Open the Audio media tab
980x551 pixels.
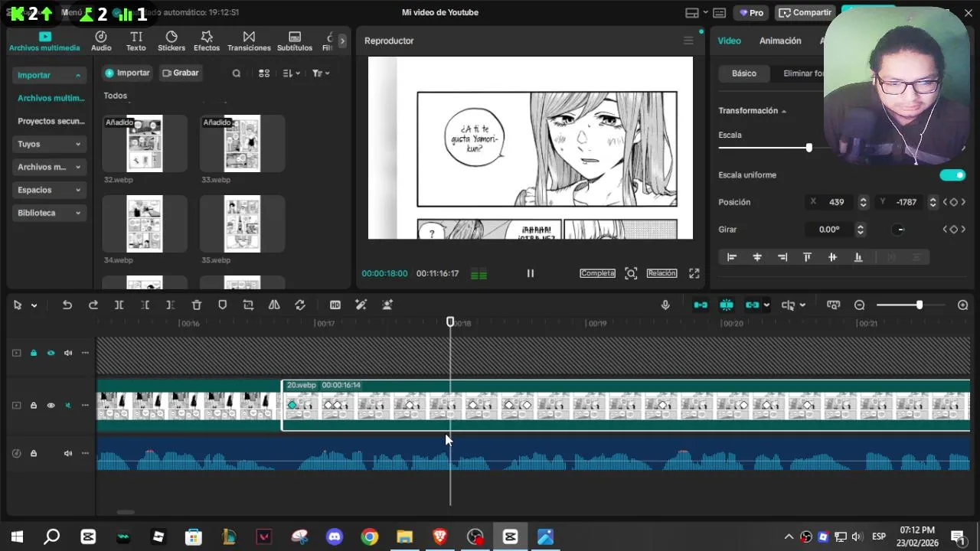101,41
